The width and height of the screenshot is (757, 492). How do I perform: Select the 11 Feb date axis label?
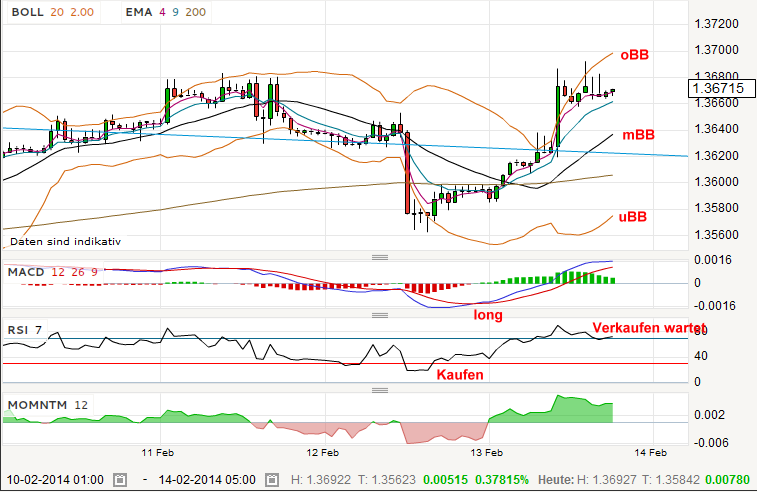tap(157, 453)
